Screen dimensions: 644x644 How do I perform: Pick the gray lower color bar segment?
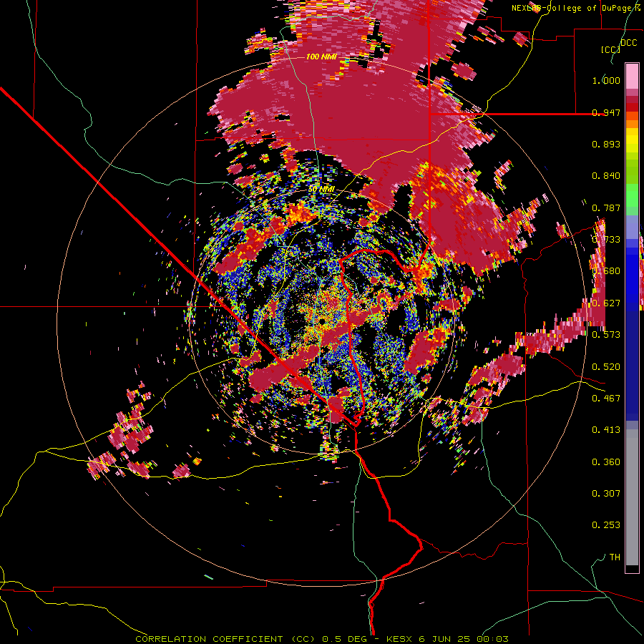[632, 497]
